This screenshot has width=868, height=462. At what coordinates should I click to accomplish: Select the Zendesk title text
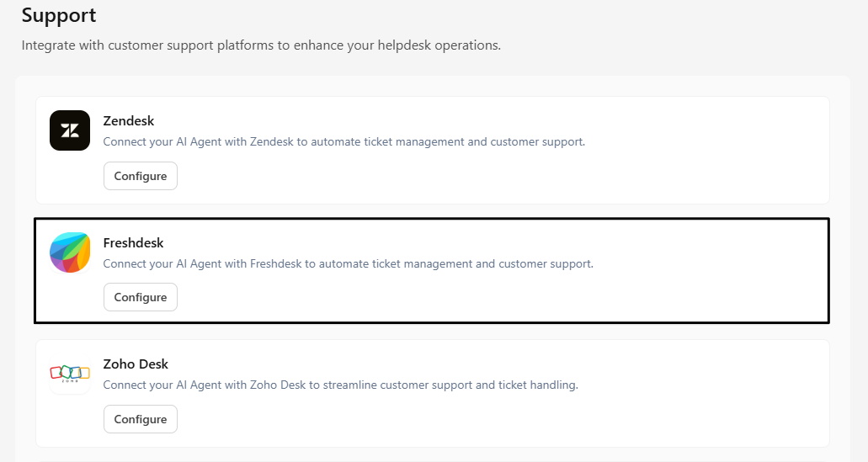[129, 120]
